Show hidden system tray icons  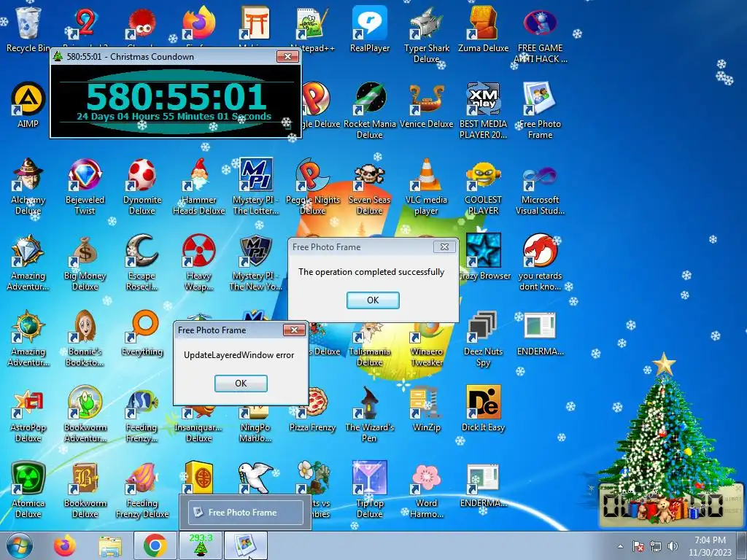click(x=620, y=546)
